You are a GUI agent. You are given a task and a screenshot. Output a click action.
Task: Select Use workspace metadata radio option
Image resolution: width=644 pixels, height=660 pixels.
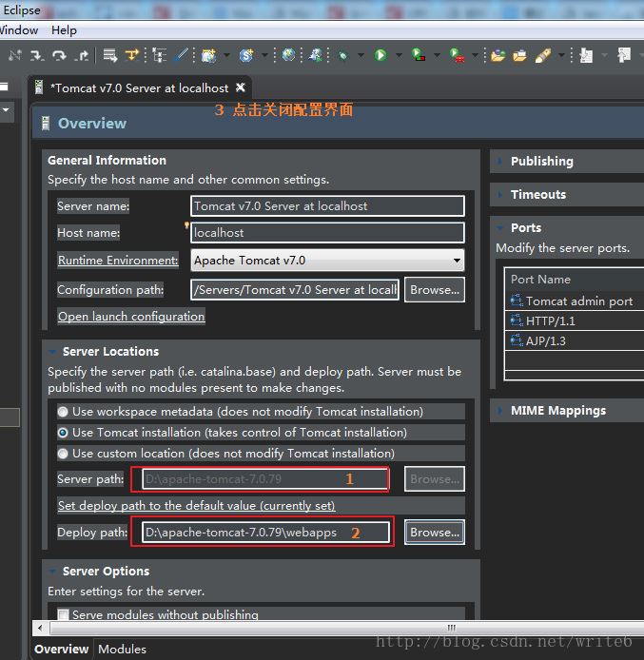click(63, 412)
